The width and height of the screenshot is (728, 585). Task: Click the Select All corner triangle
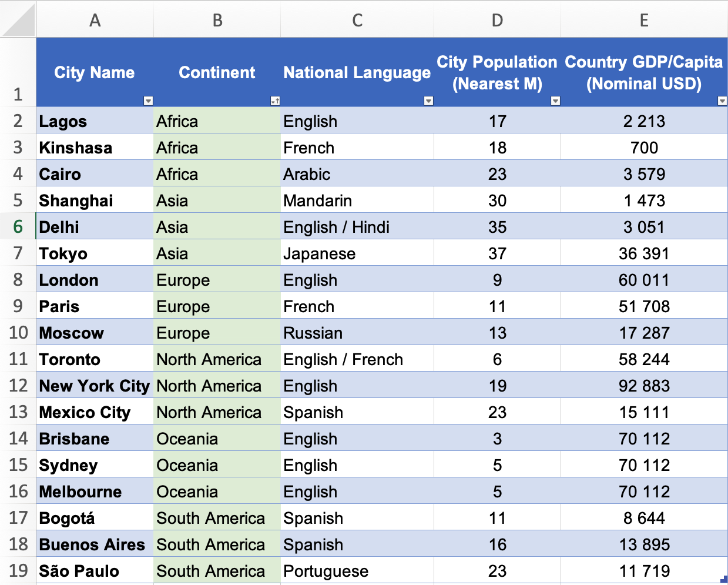[x=19, y=20]
